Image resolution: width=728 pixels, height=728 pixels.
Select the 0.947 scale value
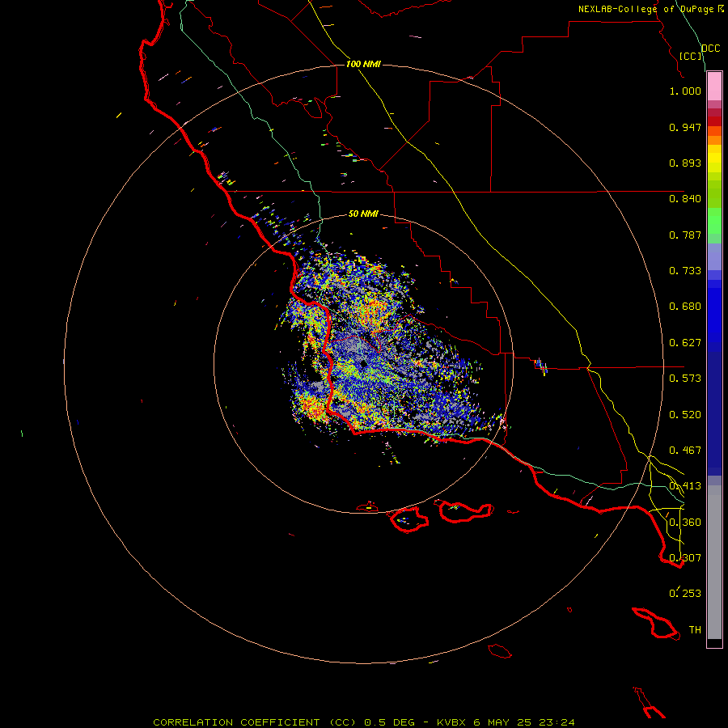click(x=685, y=127)
